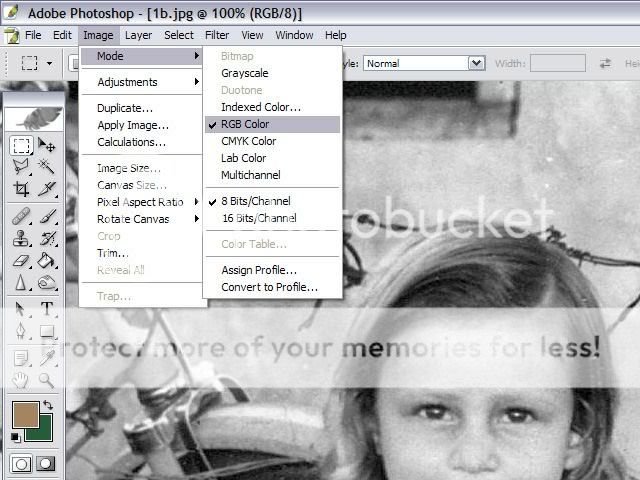Screen dimensions: 640x480
Task: Select the Magic Wand tool
Action: point(46,166)
